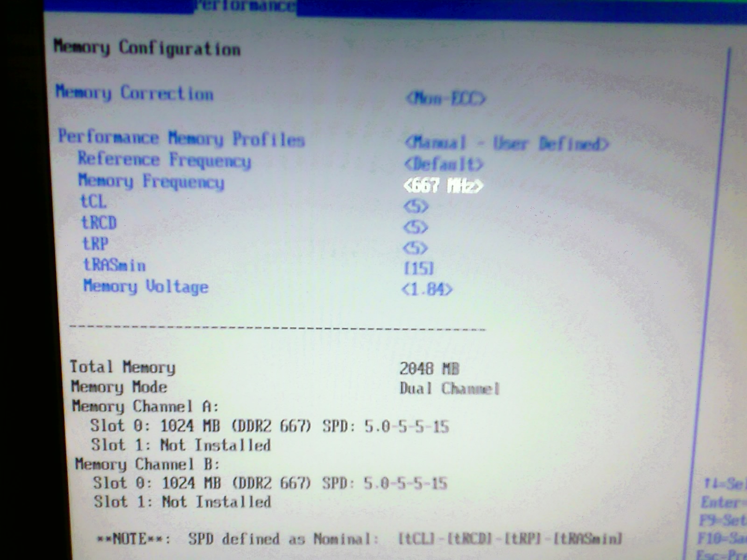
Task: Select the Memory Voltage setting label
Action: (146, 287)
